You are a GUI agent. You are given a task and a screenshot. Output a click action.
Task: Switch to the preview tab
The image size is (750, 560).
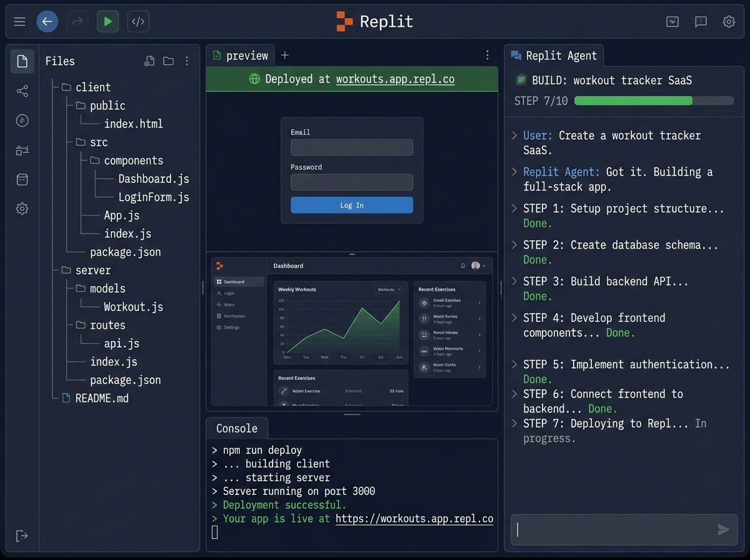pos(241,56)
